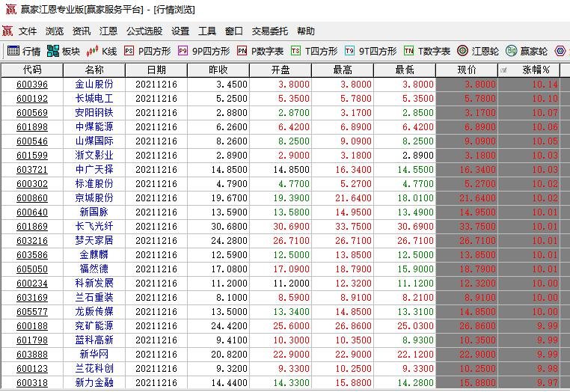Open the 板块 sector view
The image size is (570, 392).
coord(64,51)
